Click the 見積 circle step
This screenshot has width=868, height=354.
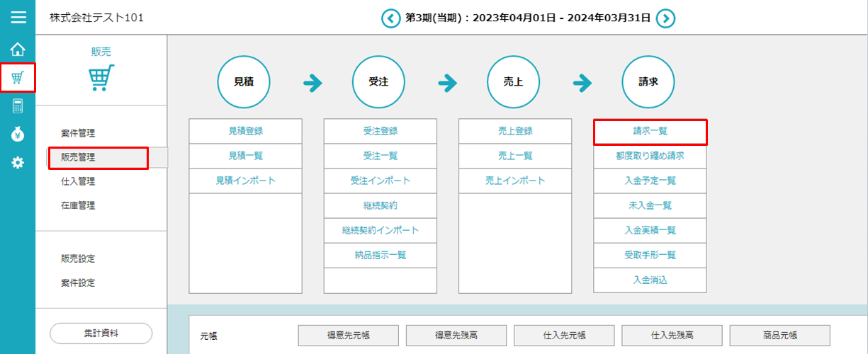tap(244, 82)
